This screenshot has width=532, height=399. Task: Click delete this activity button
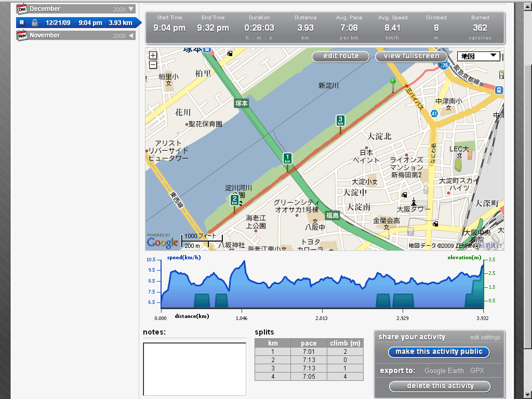(440, 386)
